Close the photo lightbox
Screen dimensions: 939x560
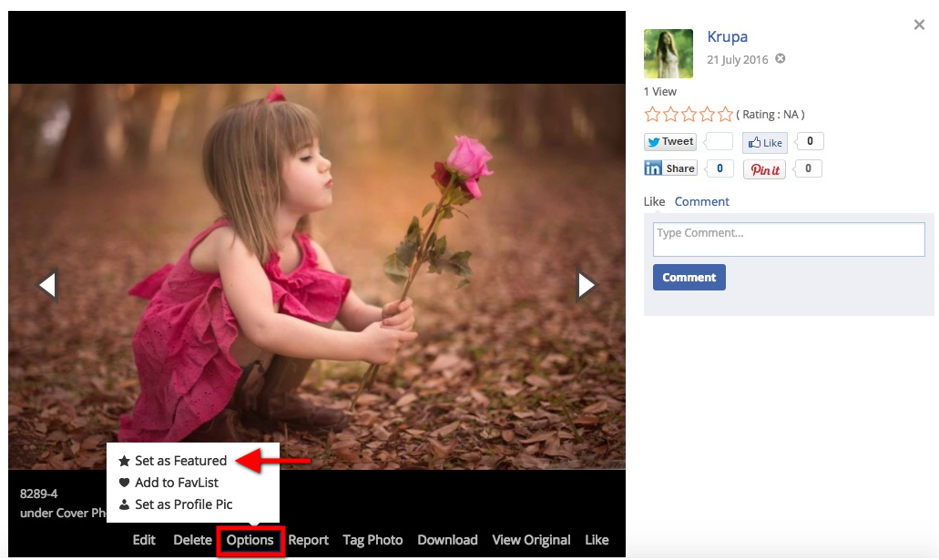click(x=919, y=25)
